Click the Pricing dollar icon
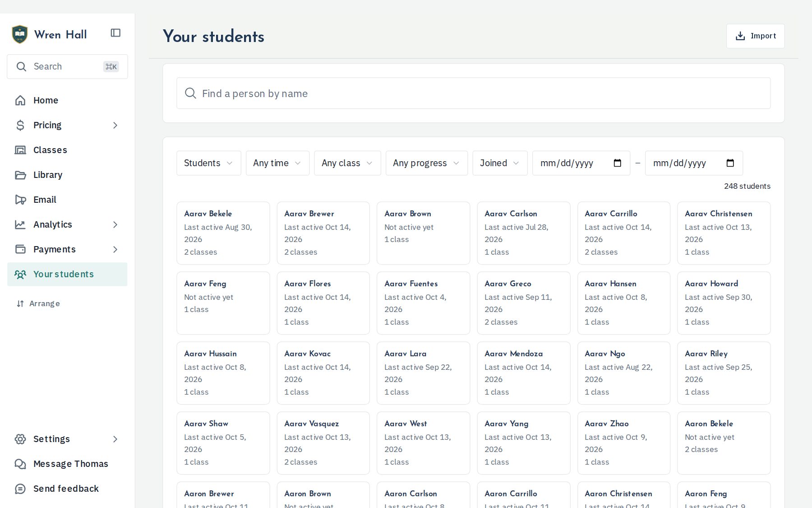Image resolution: width=812 pixels, height=508 pixels. click(20, 125)
